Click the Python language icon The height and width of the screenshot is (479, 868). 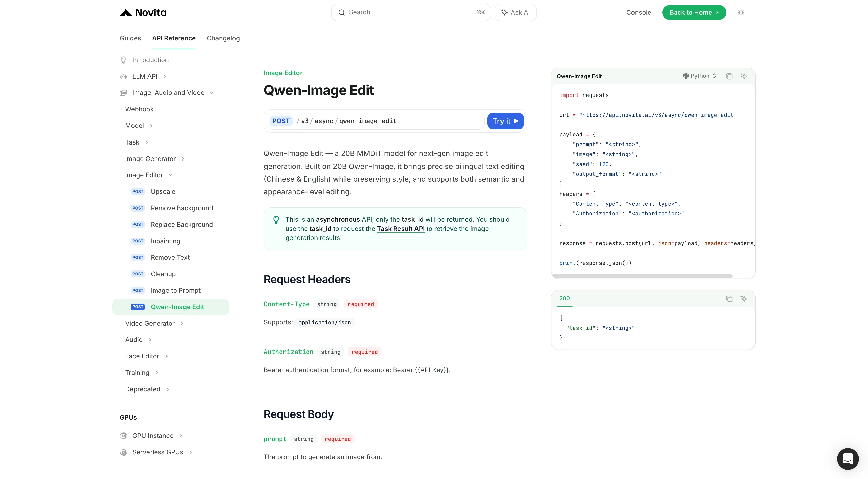click(686, 76)
